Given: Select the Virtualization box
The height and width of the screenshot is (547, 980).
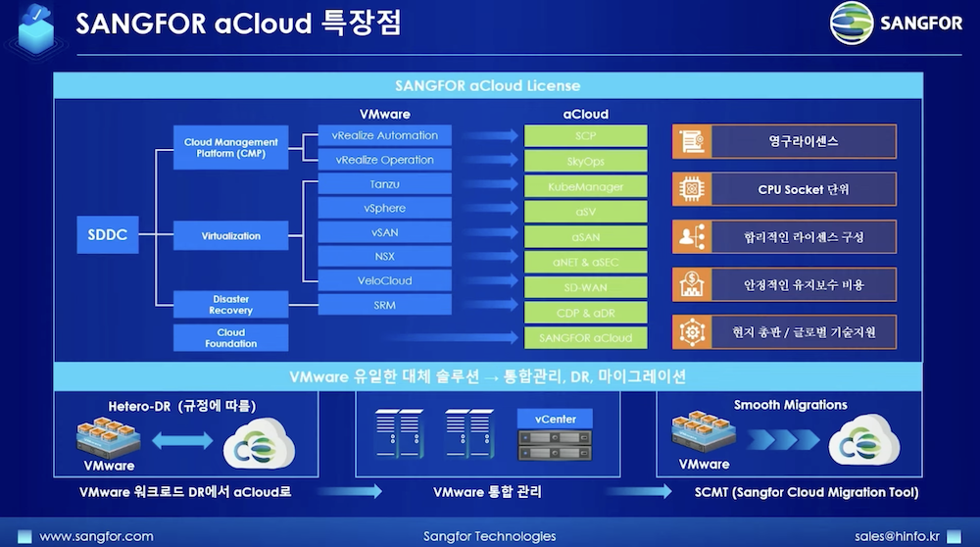Looking at the screenshot, I should click(x=230, y=235).
